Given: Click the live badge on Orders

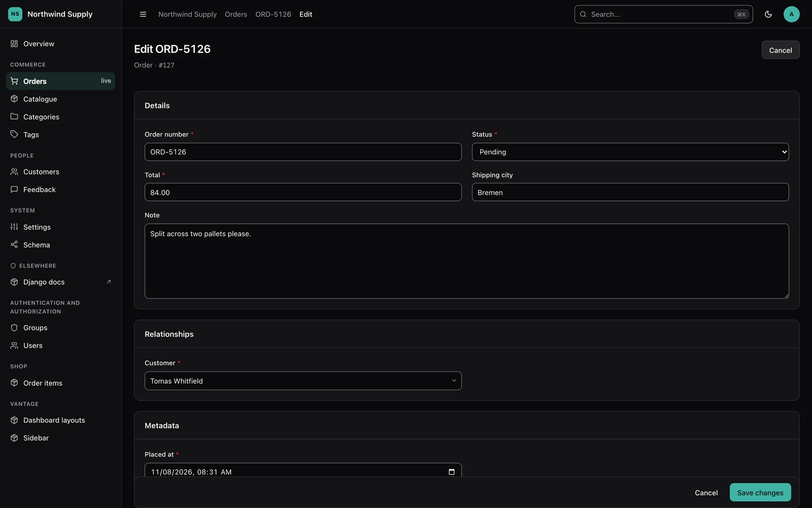Looking at the screenshot, I should pyautogui.click(x=106, y=81).
